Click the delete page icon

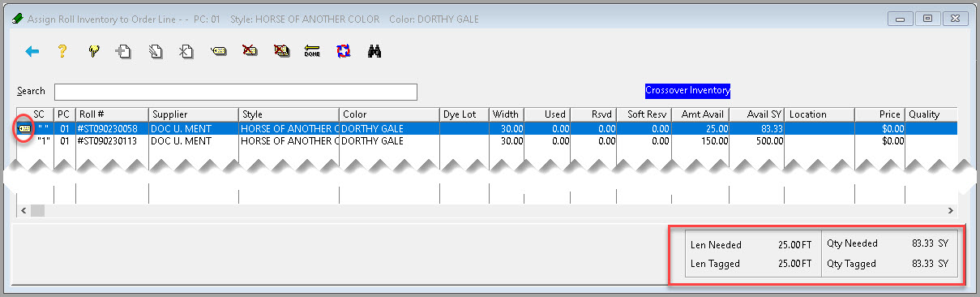[x=186, y=52]
